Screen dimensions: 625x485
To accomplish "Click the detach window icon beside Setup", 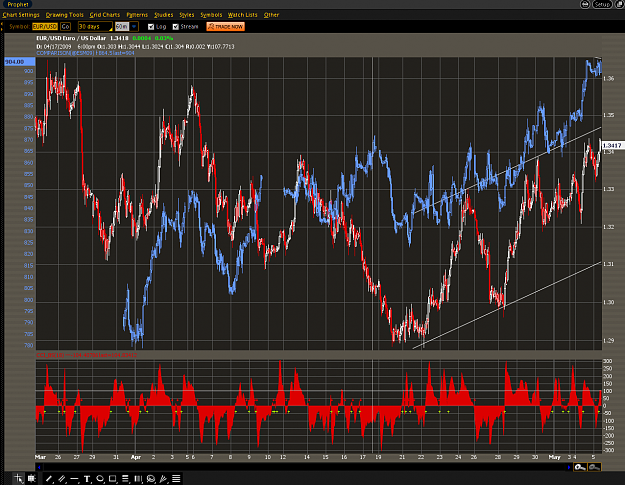I will [619, 4].
